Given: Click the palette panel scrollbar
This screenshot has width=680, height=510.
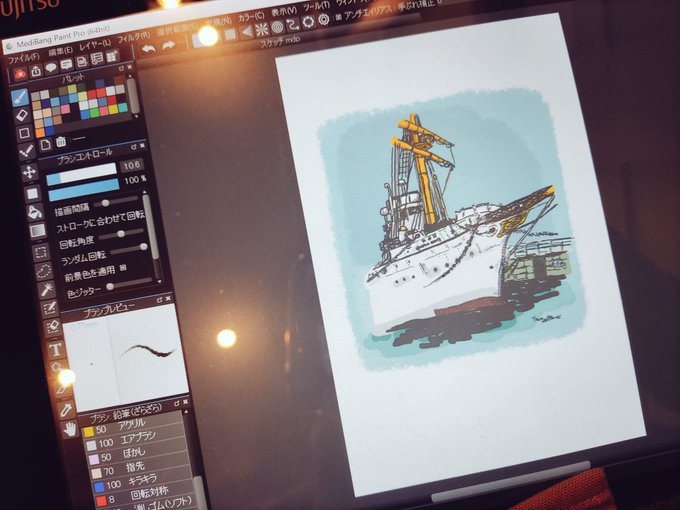Looking at the screenshot, I should click(x=133, y=96).
